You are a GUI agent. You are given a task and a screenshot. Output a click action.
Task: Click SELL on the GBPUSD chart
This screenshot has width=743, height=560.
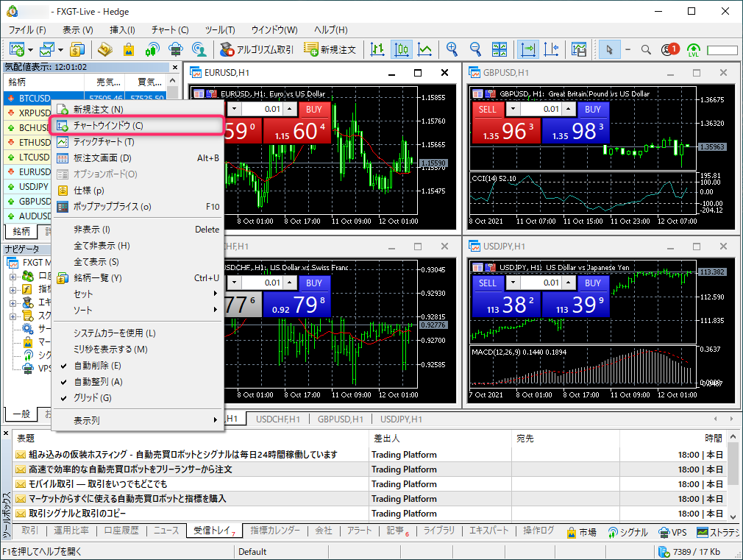pos(487,110)
